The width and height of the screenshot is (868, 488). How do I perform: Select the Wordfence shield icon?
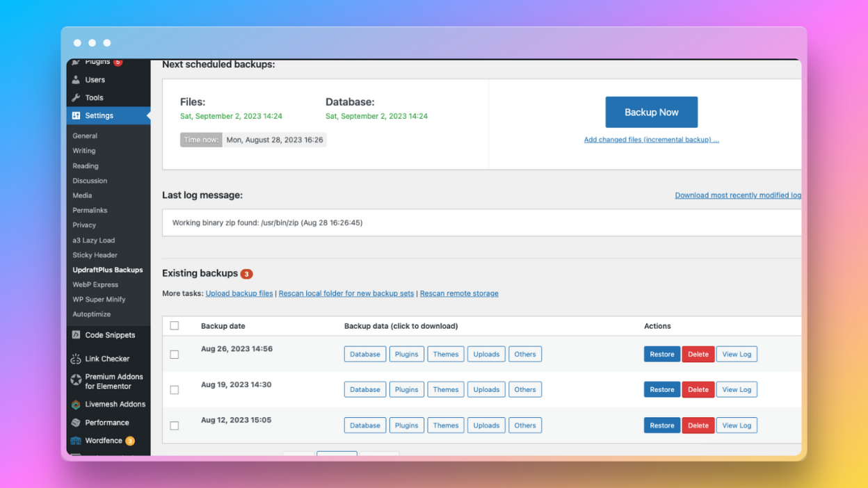(77, 440)
